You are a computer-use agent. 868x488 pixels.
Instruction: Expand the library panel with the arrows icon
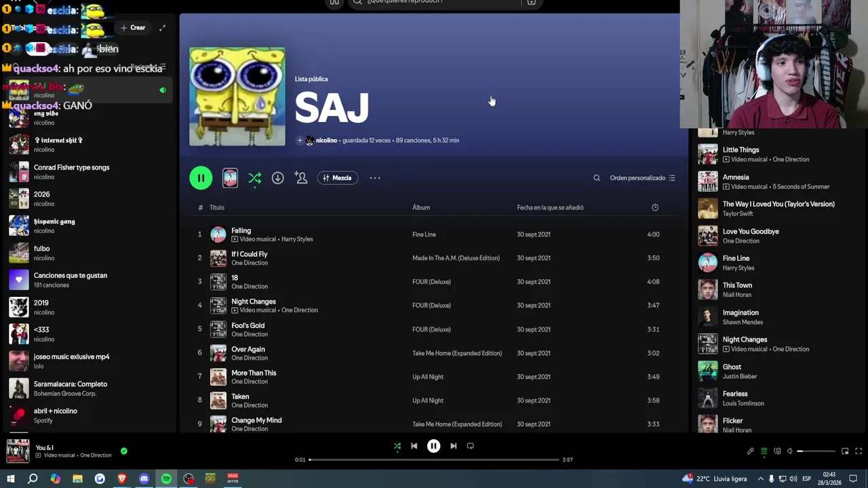tap(162, 28)
